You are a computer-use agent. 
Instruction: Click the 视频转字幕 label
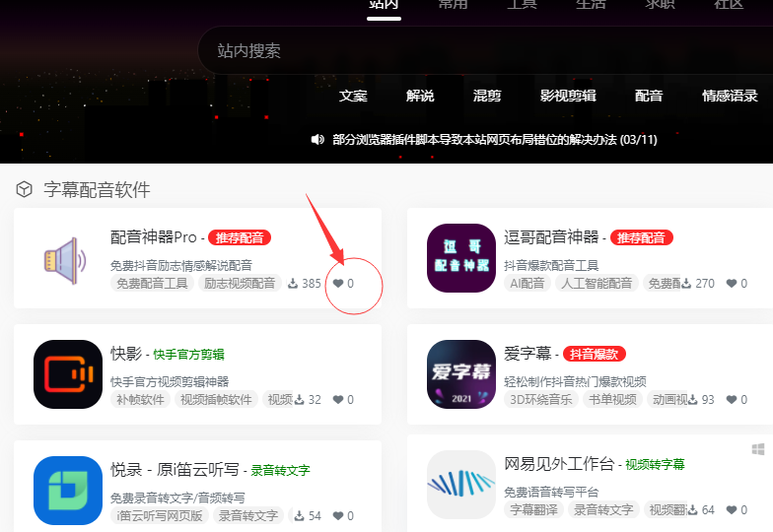(x=655, y=465)
